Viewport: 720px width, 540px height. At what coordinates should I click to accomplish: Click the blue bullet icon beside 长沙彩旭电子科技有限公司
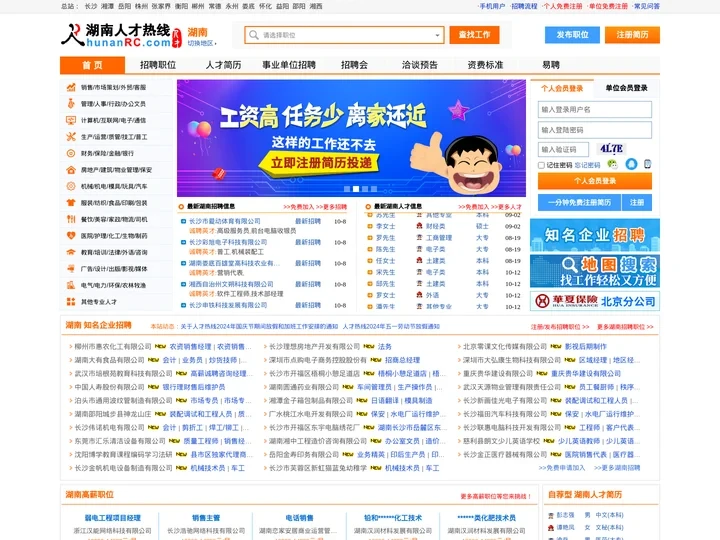pos(183,242)
